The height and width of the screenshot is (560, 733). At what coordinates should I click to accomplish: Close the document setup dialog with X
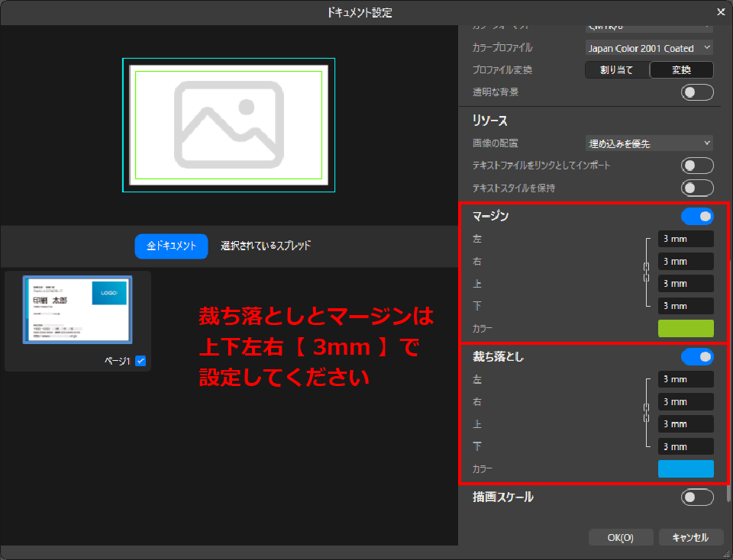pos(721,12)
